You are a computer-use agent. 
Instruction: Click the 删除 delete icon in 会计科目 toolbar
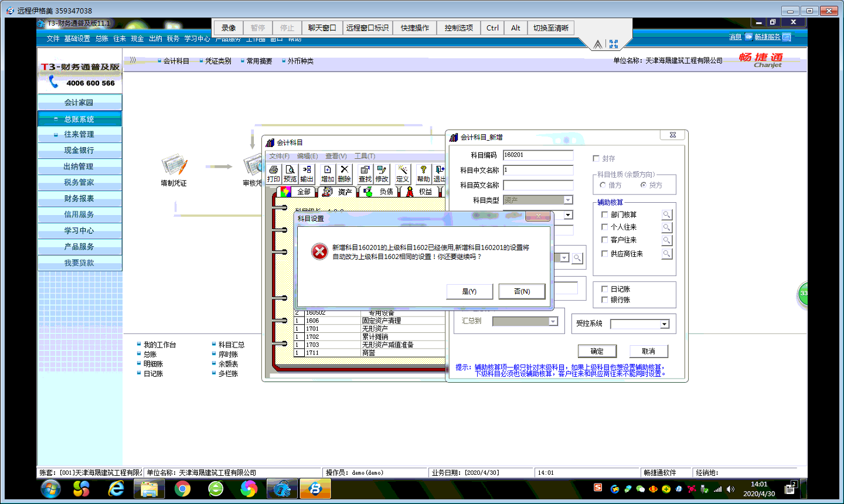tap(344, 173)
